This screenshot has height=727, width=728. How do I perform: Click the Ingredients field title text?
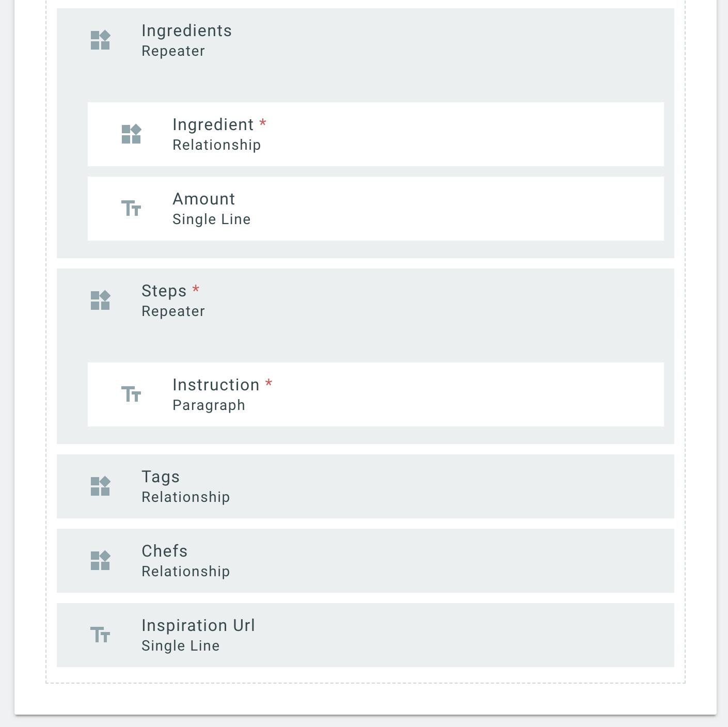tap(186, 31)
